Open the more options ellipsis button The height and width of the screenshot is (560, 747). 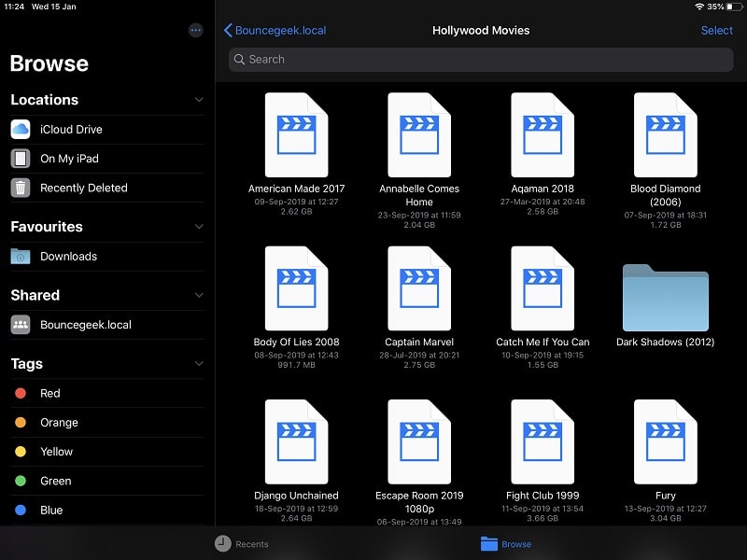[x=195, y=31]
